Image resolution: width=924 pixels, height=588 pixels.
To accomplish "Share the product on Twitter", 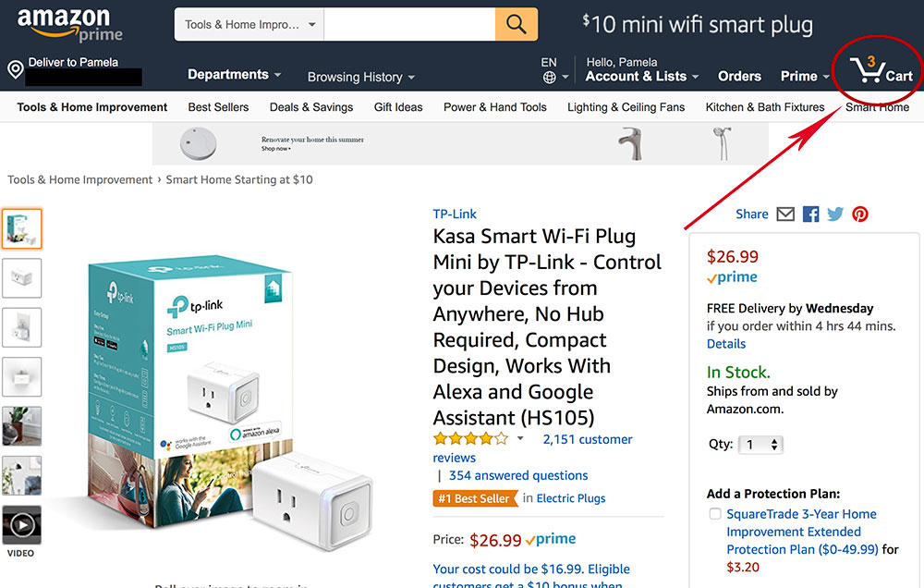I will [x=835, y=214].
